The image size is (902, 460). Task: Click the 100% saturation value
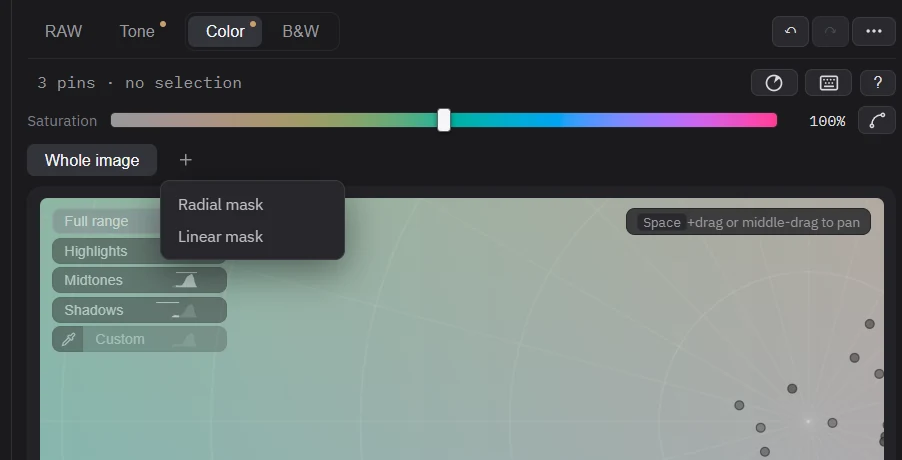coord(827,121)
